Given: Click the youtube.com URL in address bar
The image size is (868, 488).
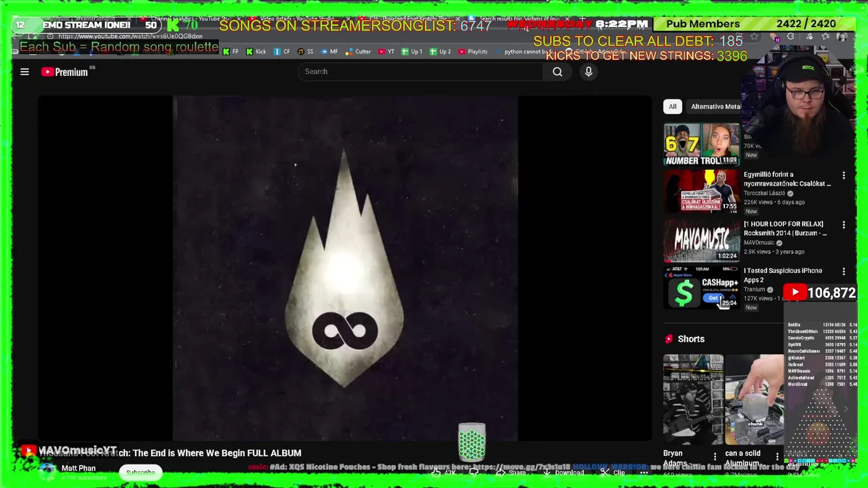Looking at the screenshot, I should pyautogui.click(x=130, y=36).
